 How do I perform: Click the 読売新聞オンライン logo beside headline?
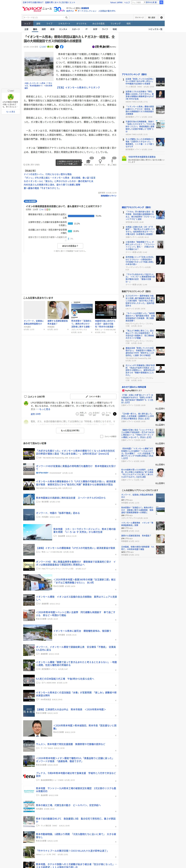[x=104, y=47]
